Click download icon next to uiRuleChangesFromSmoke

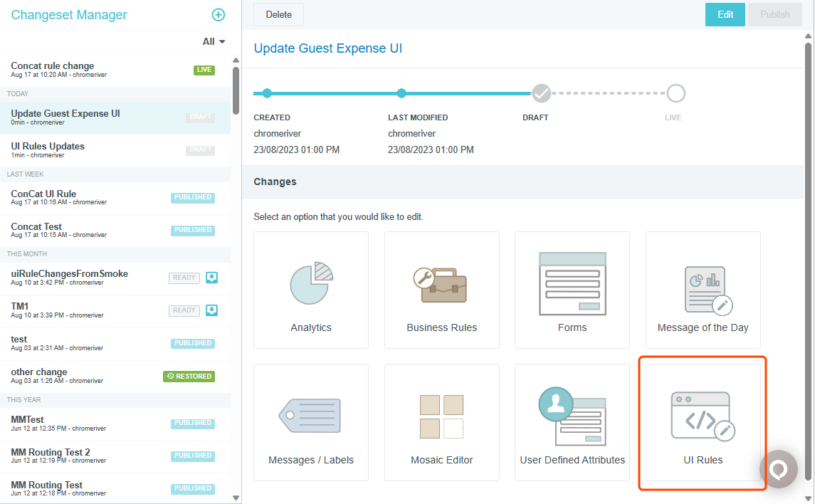(211, 278)
